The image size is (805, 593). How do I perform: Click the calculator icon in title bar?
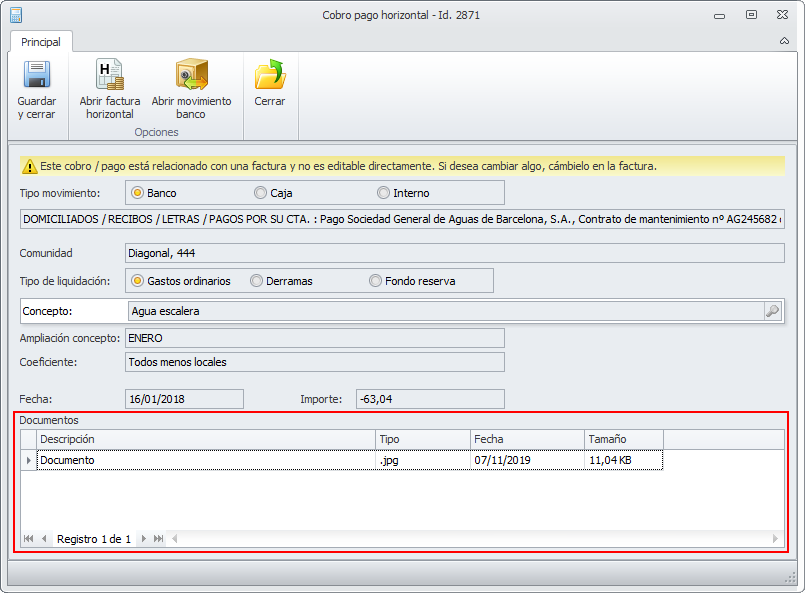(x=15, y=15)
